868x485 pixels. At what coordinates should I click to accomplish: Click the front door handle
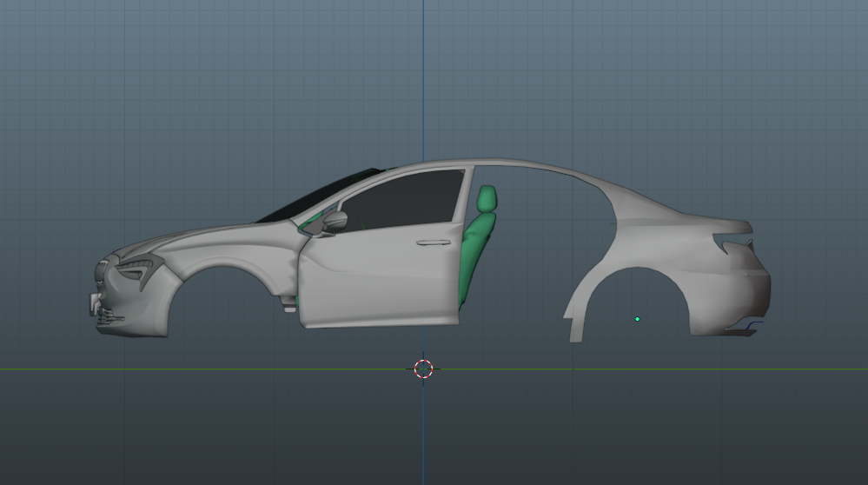(434, 243)
